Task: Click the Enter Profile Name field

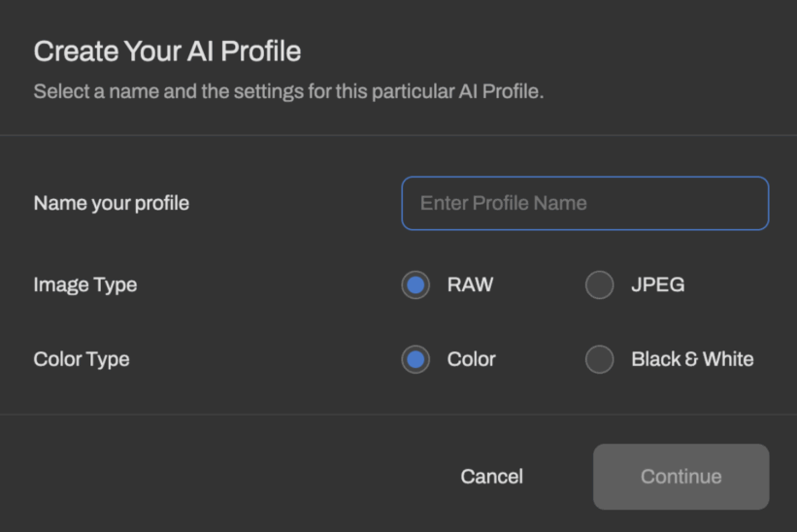Action: point(585,203)
